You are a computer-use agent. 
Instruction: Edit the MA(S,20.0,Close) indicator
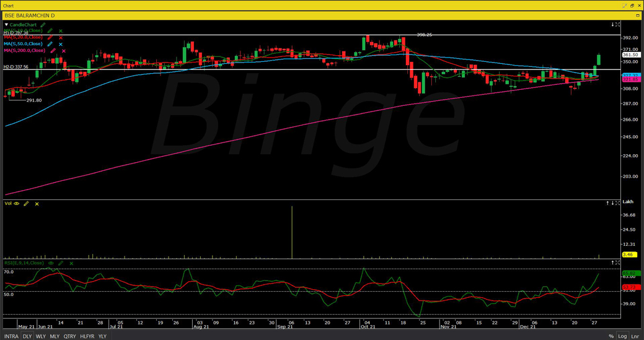(50, 37)
